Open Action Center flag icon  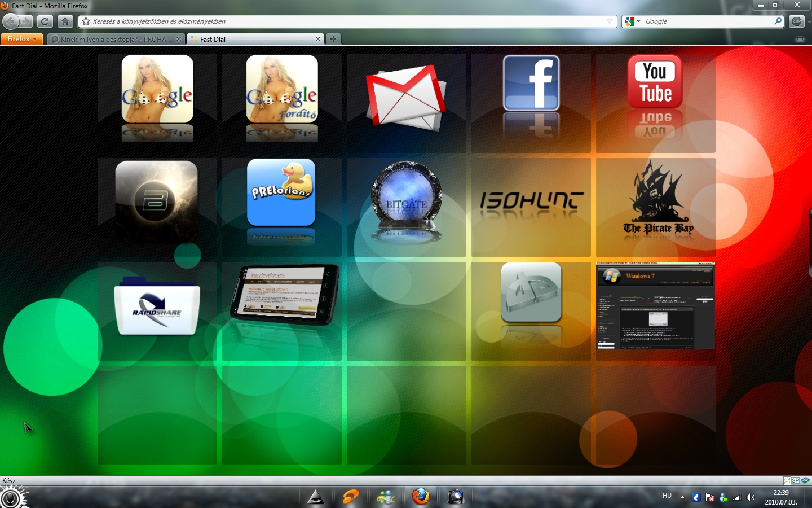(710, 497)
